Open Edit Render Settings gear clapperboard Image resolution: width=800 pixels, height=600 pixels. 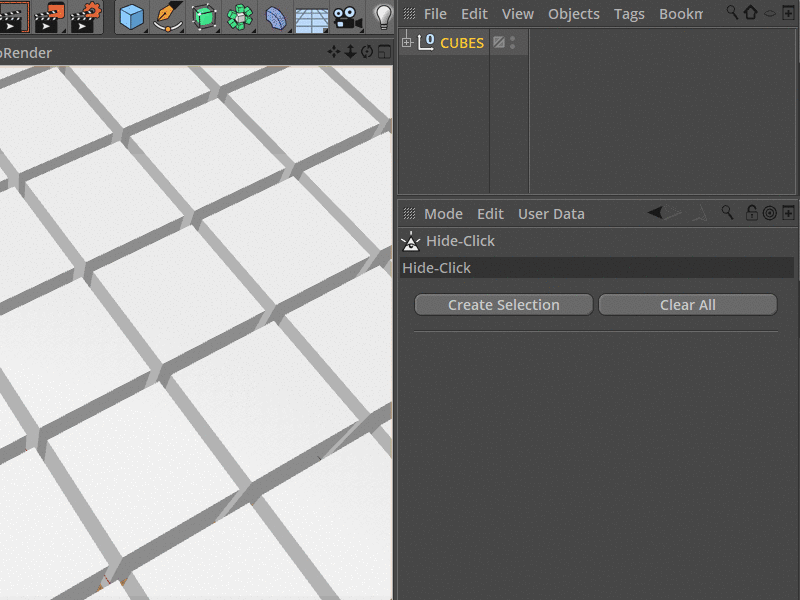click(86, 17)
